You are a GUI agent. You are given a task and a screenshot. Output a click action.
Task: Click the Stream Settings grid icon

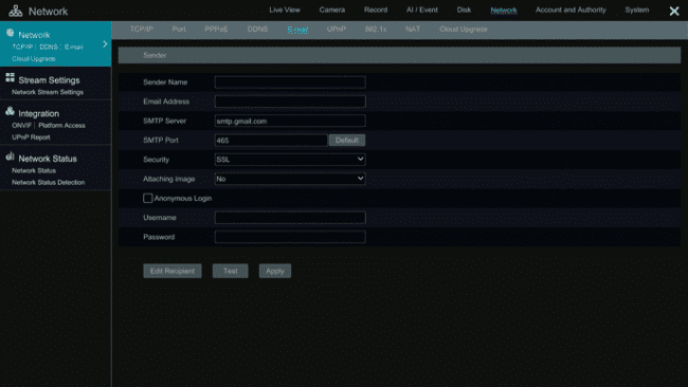pos(10,78)
